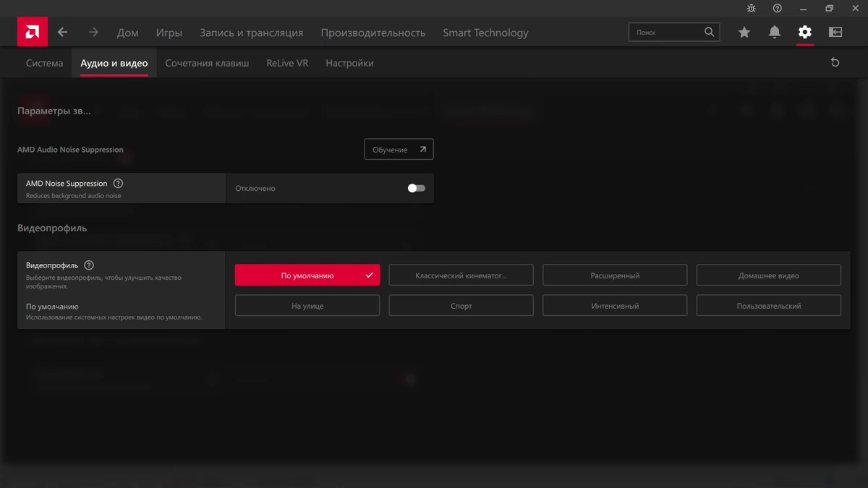This screenshot has width=868, height=488.
Task: Switch to the ReLive VR tab
Action: coord(287,63)
